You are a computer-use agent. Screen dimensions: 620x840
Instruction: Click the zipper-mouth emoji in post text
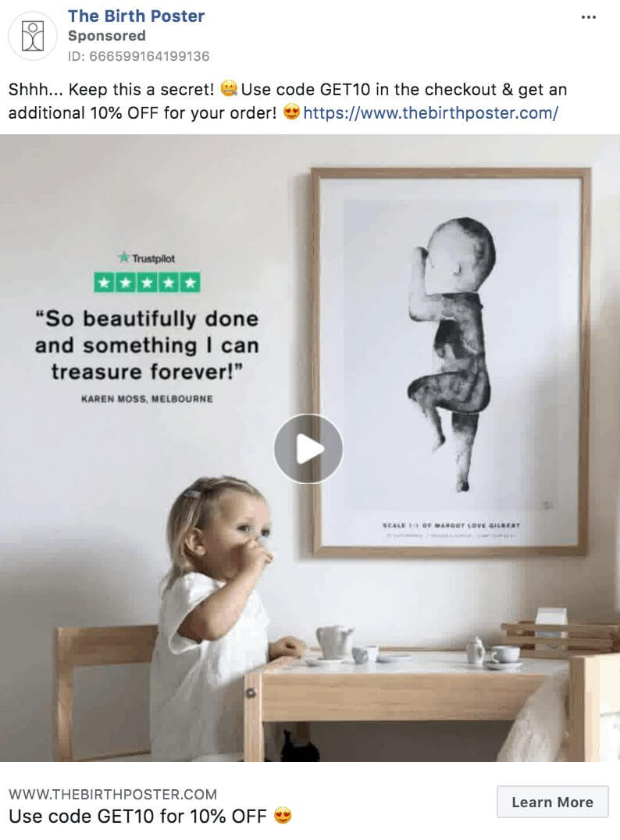click(230, 89)
